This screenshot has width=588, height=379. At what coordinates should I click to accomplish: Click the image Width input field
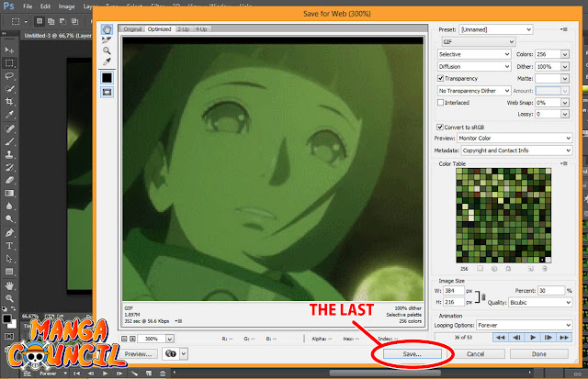tap(453, 291)
